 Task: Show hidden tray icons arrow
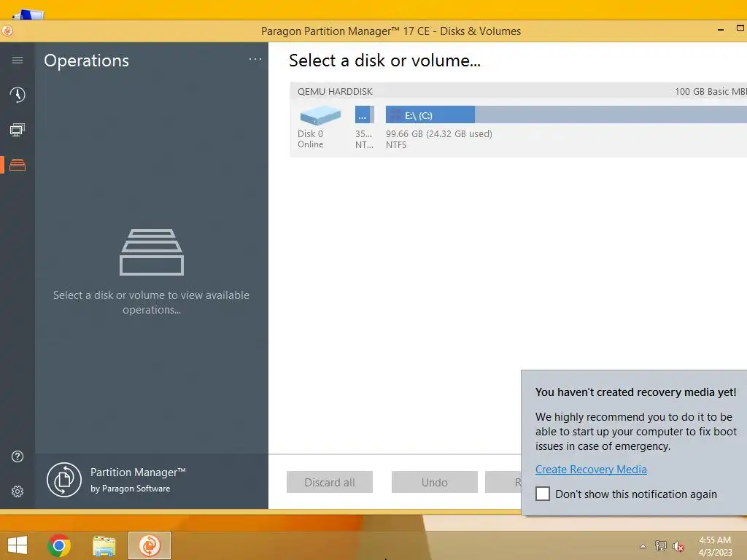click(x=643, y=546)
